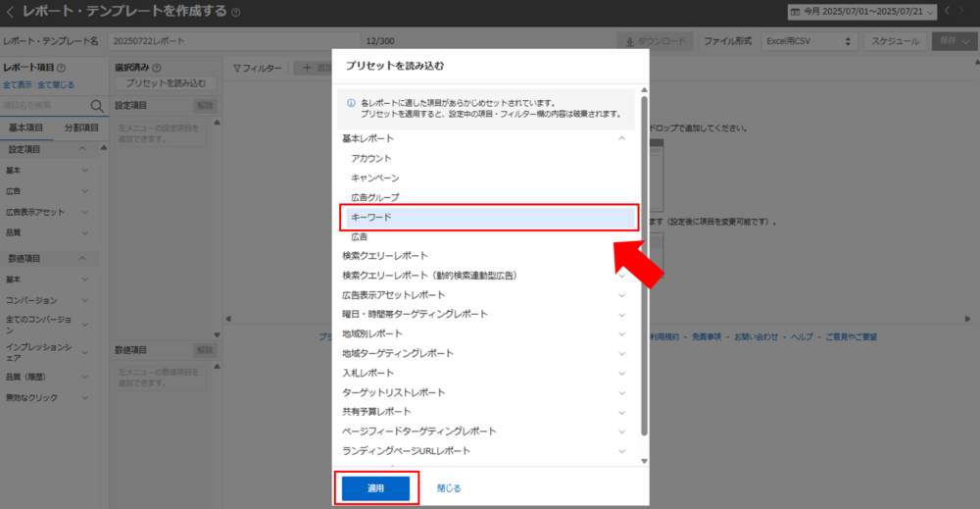980x509 pixels.
Task: Expand 入札レポート
Action: pos(621,374)
